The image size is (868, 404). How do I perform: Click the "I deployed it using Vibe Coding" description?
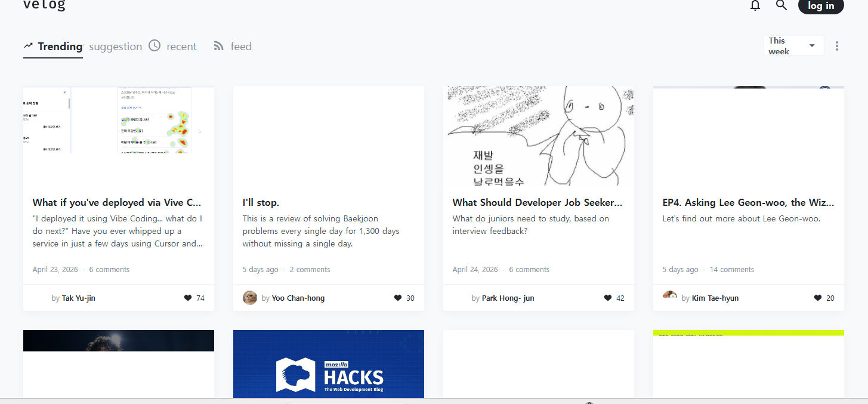tap(118, 231)
